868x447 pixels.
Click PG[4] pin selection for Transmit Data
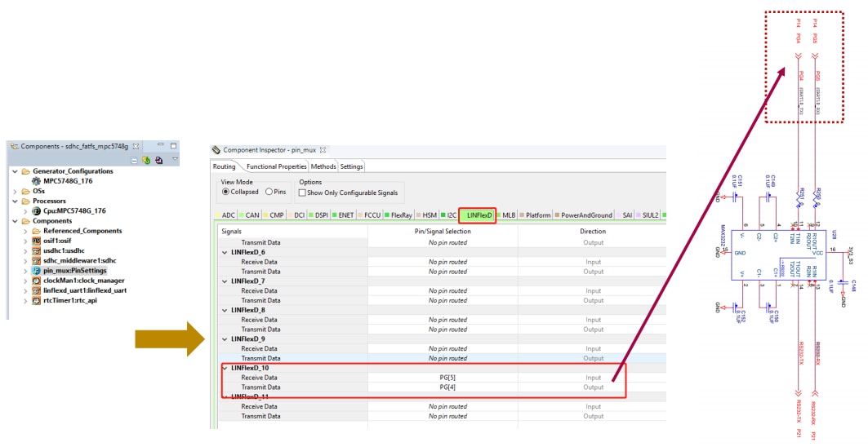click(x=447, y=387)
